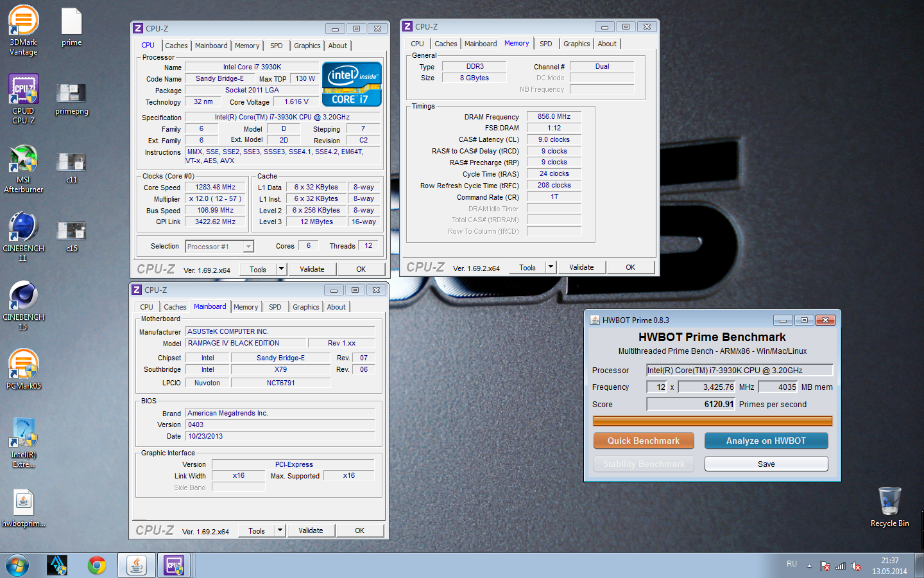Switch to SPD tab in CPU window
Viewport: 924px width, 578px height.
coord(277,46)
